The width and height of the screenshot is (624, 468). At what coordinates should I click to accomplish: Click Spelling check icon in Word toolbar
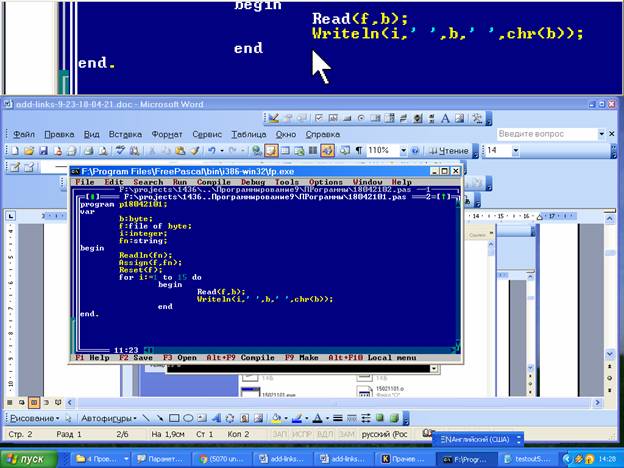[x=120, y=151]
